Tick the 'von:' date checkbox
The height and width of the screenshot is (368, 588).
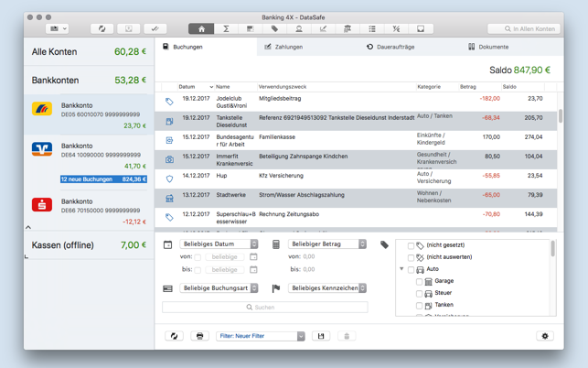pos(198,257)
